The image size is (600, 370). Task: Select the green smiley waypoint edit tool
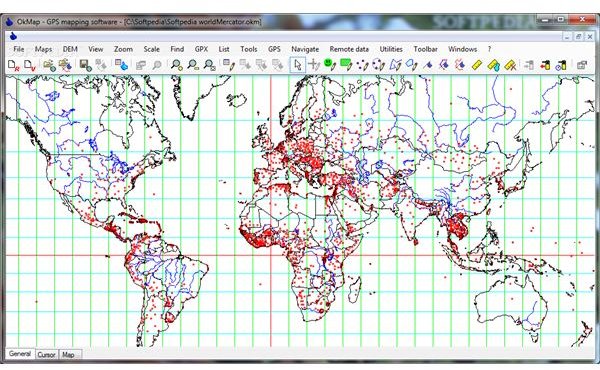[329, 64]
